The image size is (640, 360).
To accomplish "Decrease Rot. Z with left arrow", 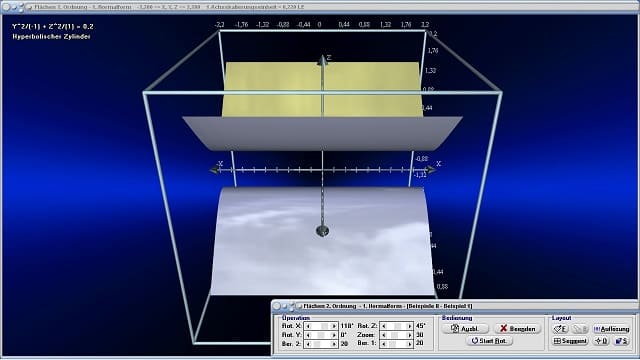I will click(383, 326).
